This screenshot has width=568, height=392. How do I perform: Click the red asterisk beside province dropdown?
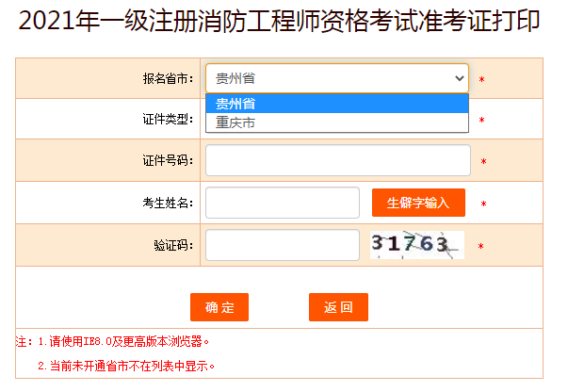tap(482, 79)
